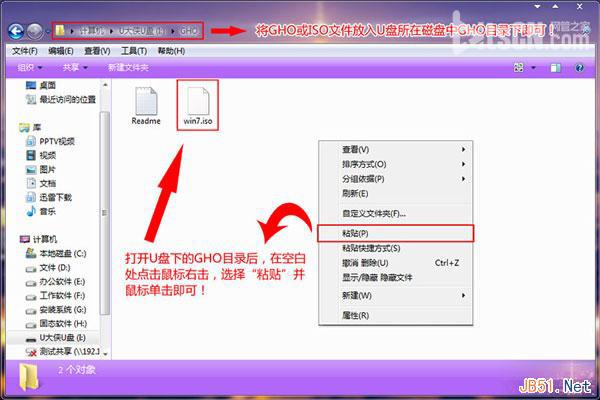600x400 pixels.
Task: Click the 新建文件夹 button
Action: [x=128, y=68]
